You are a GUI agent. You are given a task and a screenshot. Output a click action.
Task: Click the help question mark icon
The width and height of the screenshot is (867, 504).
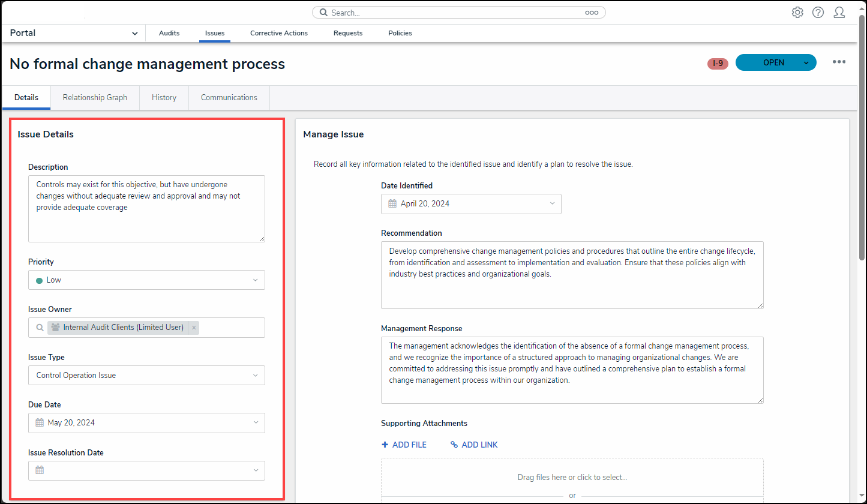[818, 13]
